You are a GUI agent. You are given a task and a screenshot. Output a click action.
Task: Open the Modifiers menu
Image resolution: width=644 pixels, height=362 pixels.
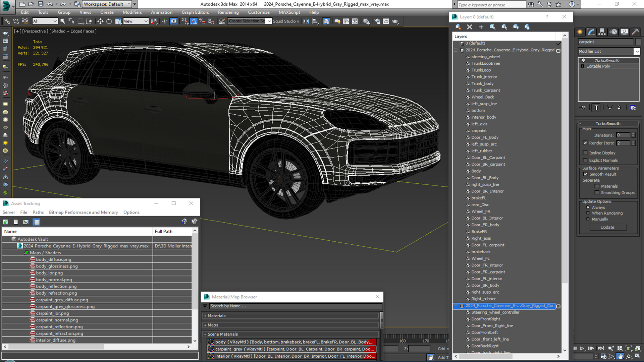pos(132,12)
